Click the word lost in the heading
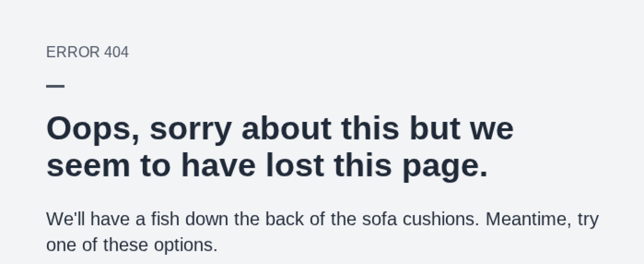The height and width of the screenshot is (264, 644). 295,166
